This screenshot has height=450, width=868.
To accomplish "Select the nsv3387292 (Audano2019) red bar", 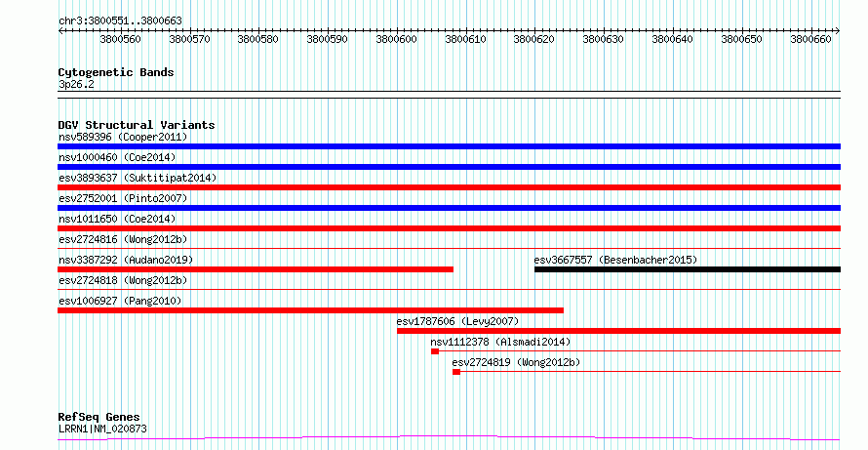I will [x=256, y=269].
